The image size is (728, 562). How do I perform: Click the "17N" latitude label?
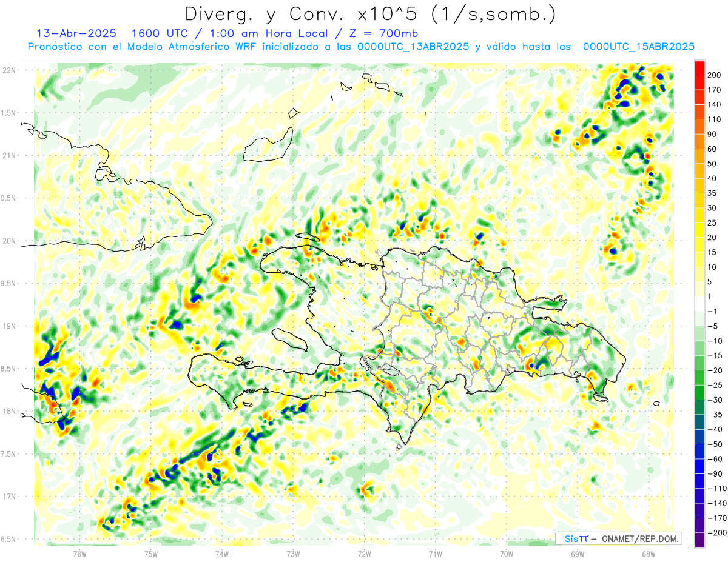[x=10, y=497]
